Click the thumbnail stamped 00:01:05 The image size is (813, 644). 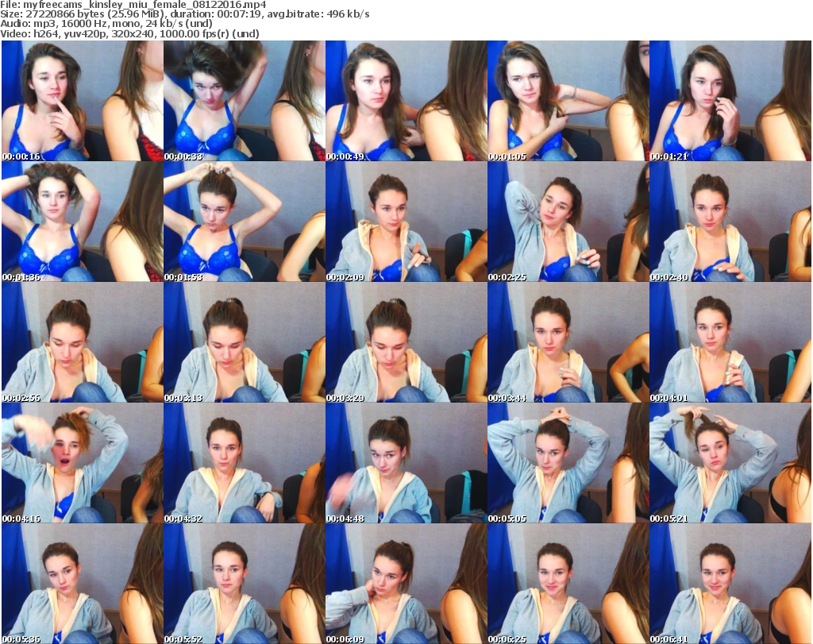coord(568,101)
